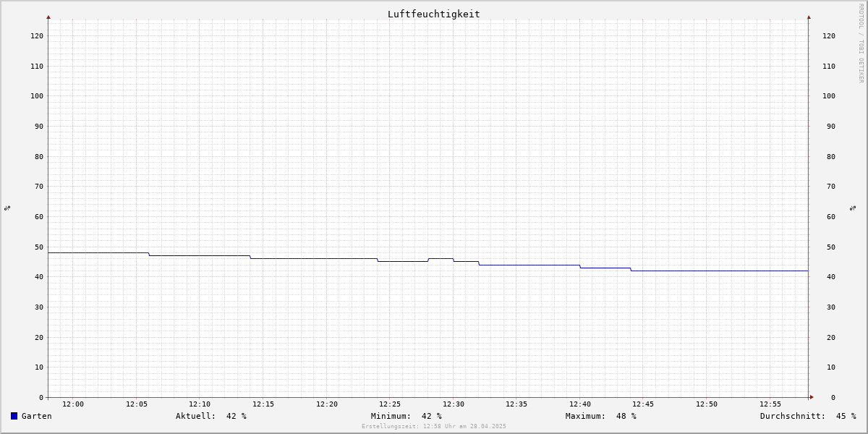Click the 'Garten' legend label
Viewport: 868px width, 434px height.
click(37, 416)
